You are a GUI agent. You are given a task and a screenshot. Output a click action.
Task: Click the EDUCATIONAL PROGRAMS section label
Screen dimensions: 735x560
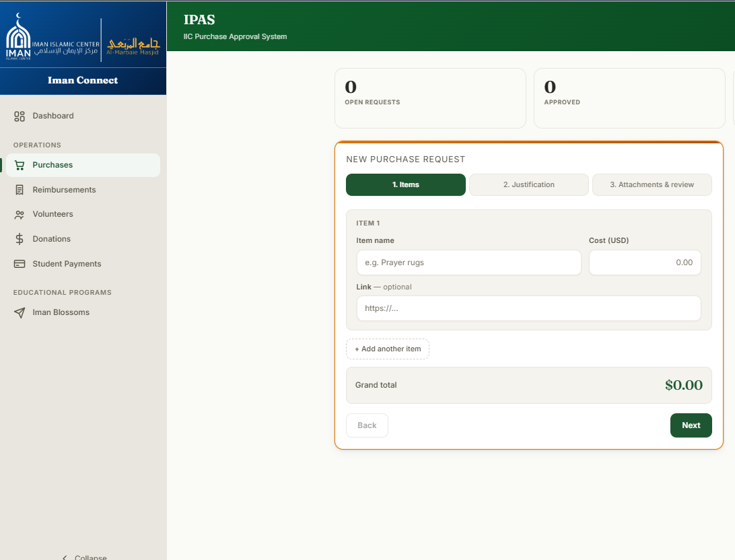[x=63, y=292]
